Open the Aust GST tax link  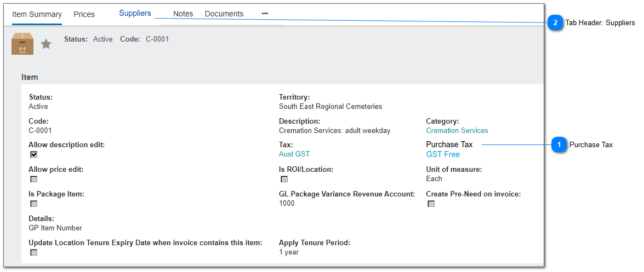coord(294,154)
